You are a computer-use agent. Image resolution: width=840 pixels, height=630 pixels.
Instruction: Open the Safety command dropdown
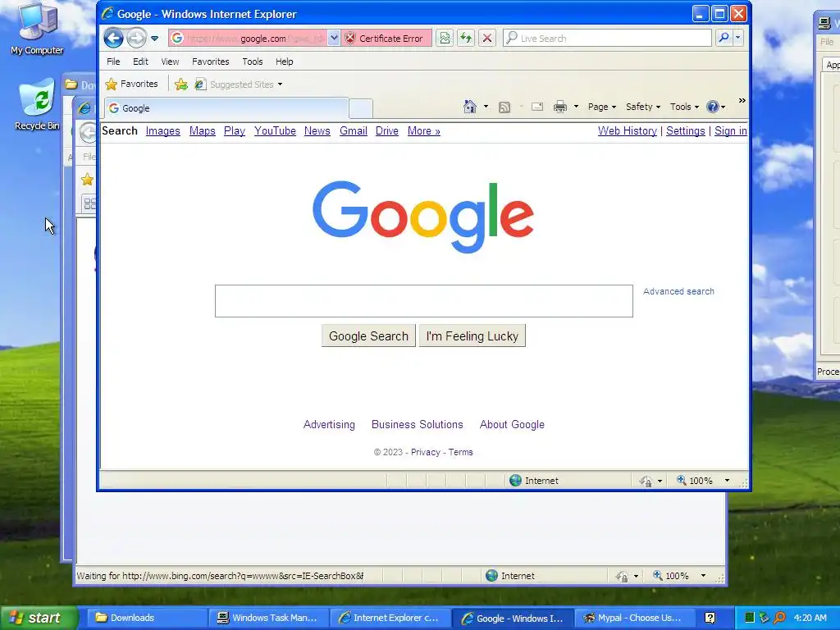tap(643, 107)
